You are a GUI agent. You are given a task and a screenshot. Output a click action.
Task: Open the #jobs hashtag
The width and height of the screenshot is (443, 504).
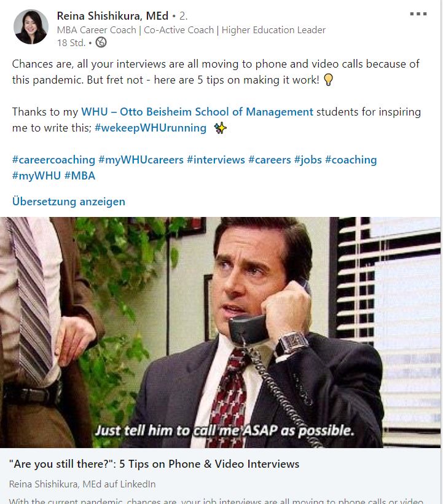pos(308,160)
